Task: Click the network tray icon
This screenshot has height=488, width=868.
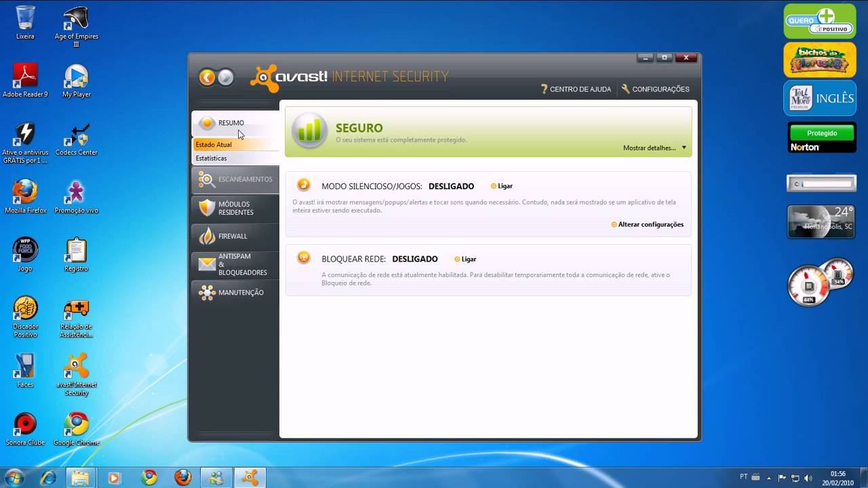Action: pyautogui.click(x=795, y=477)
